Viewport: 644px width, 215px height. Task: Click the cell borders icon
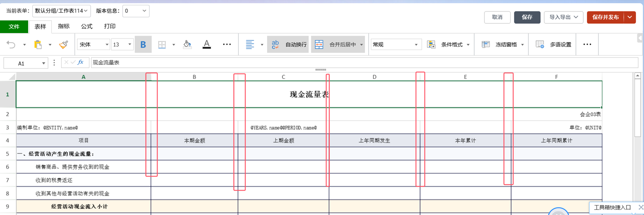[162, 44]
